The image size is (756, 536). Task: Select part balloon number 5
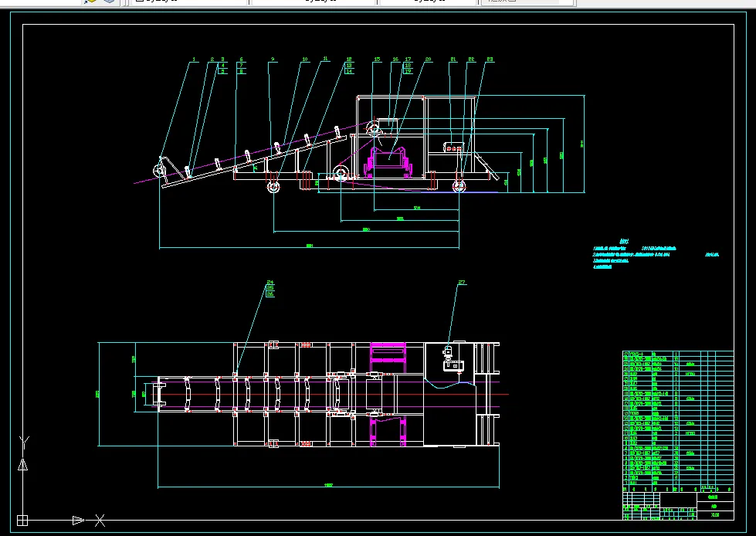tap(222, 71)
